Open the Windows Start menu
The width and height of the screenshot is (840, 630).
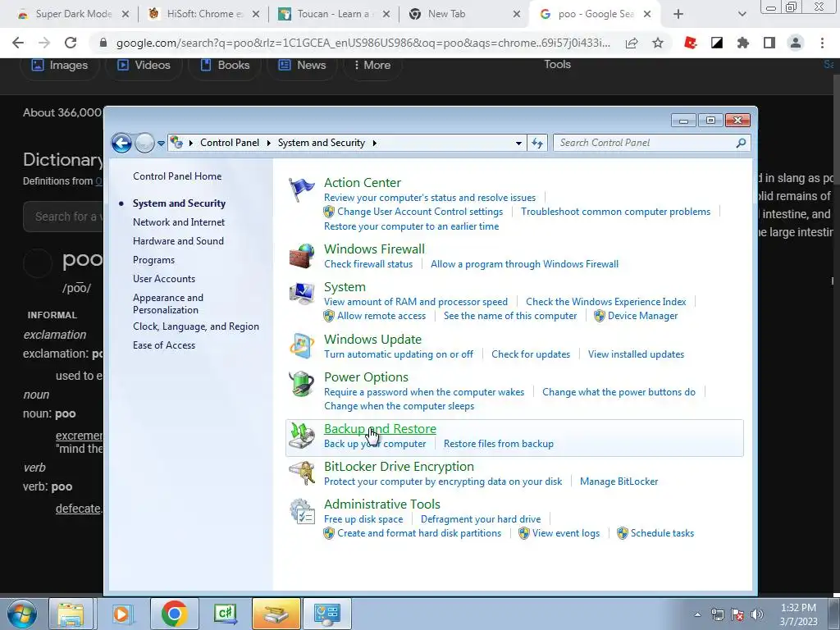(21, 614)
